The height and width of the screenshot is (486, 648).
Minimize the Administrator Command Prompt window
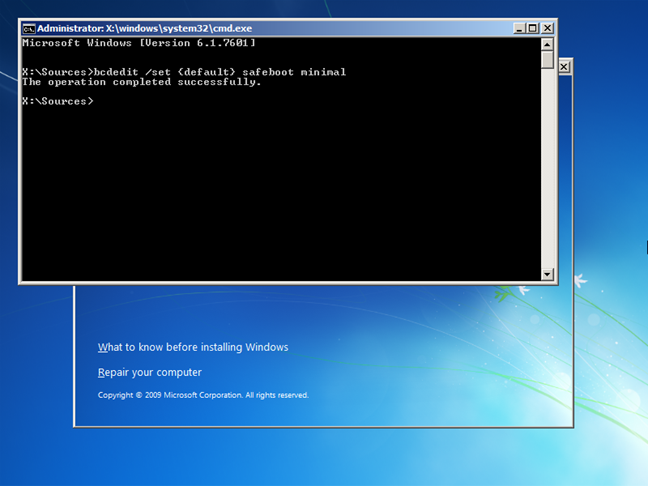click(519, 28)
